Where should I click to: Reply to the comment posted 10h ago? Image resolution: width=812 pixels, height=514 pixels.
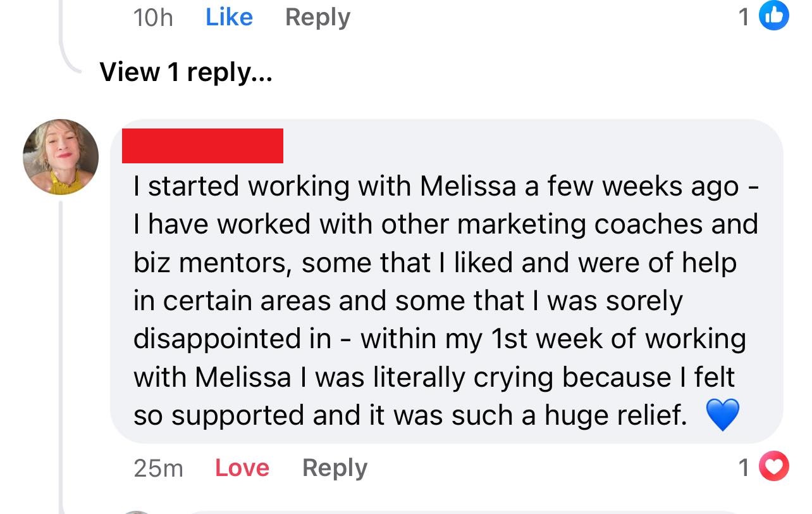pos(317,16)
